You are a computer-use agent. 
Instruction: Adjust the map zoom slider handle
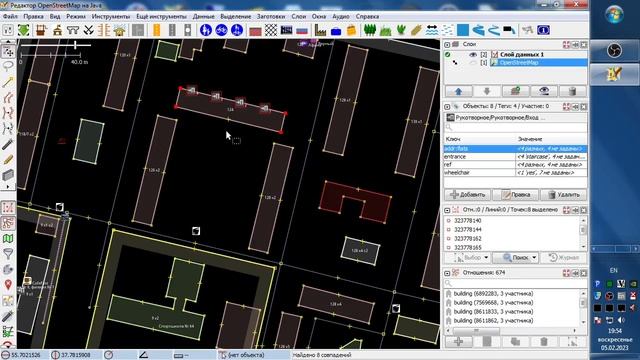[76, 45]
